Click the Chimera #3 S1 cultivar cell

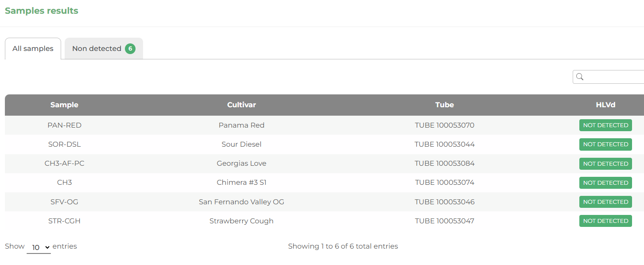241,183
